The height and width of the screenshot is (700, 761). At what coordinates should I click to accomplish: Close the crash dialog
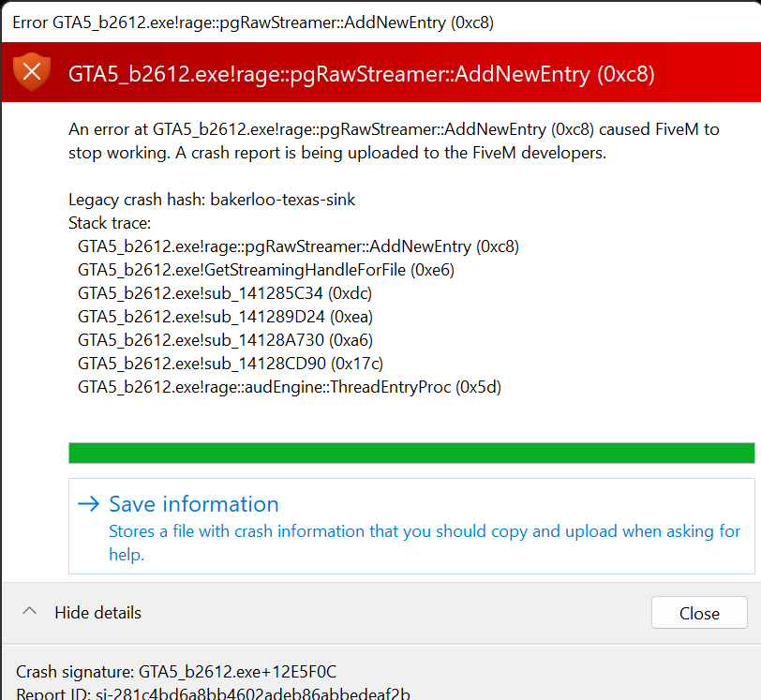click(699, 613)
